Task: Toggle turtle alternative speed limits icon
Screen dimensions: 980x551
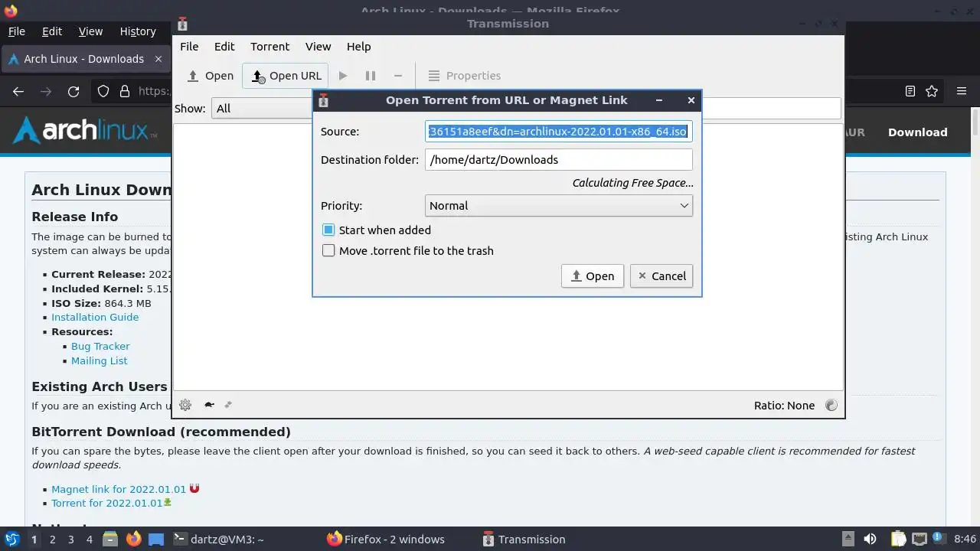Action: click(x=208, y=405)
